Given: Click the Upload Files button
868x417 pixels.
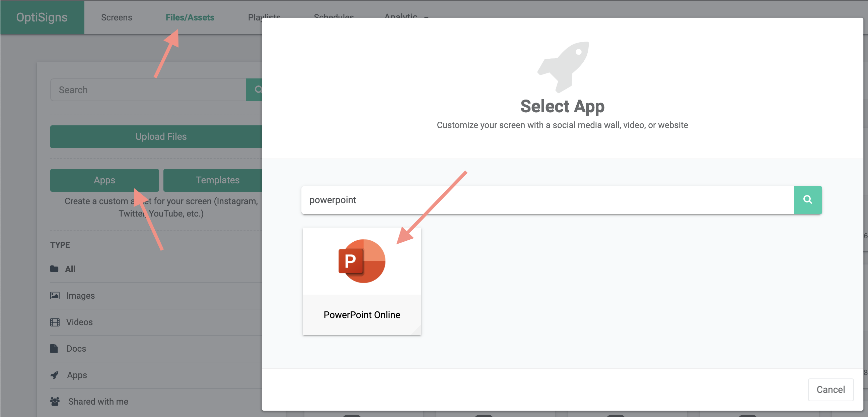Looking at the screenshot, I should click(156, 136).
